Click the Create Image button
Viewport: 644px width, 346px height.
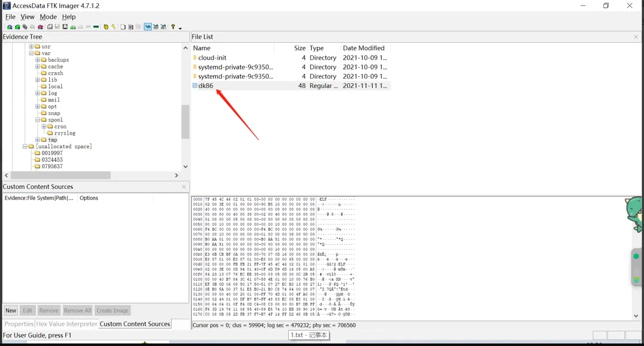[x=113, y=311]
